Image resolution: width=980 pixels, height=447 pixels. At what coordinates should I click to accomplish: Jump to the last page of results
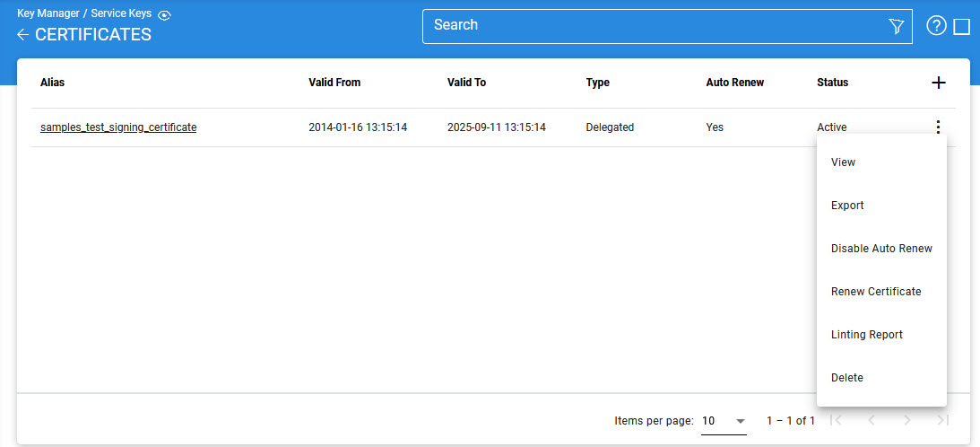(941, 420)
